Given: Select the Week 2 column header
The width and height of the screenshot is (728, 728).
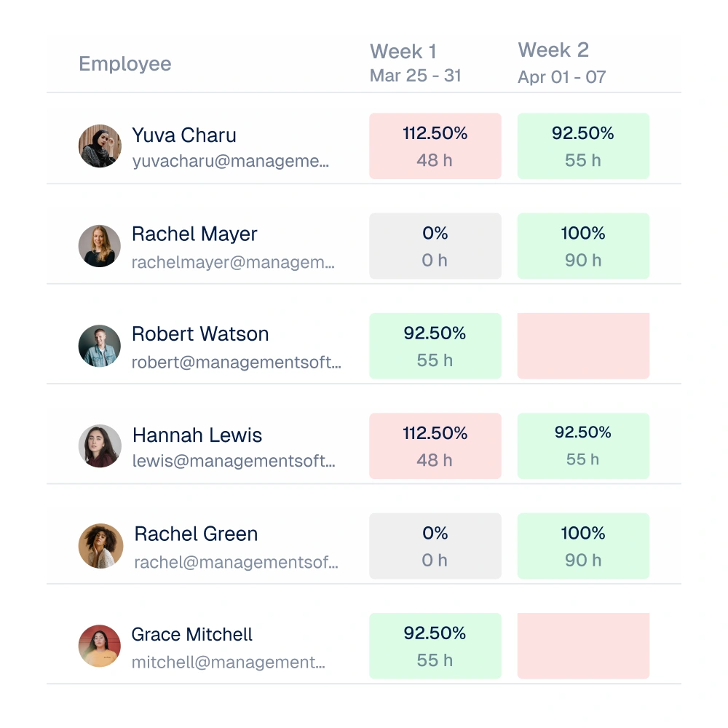Looking at the screenshot, I should (x=562, y=63).
